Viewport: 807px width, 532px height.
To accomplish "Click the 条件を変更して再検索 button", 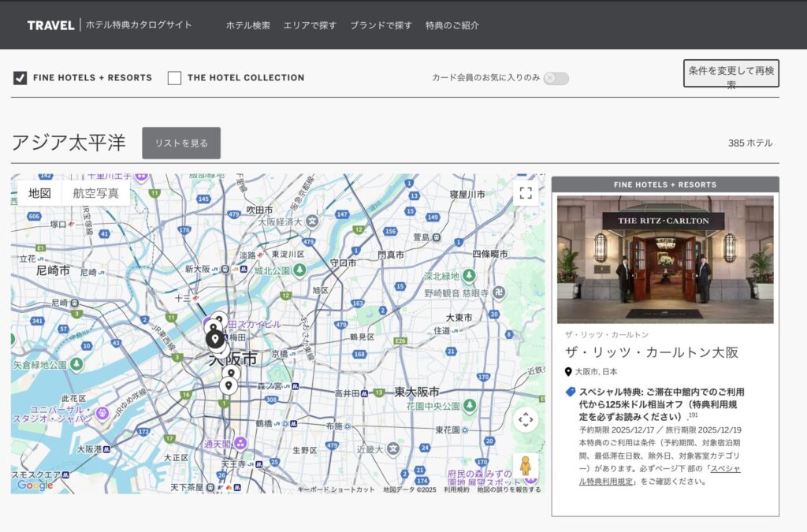I will coord(731,73).
